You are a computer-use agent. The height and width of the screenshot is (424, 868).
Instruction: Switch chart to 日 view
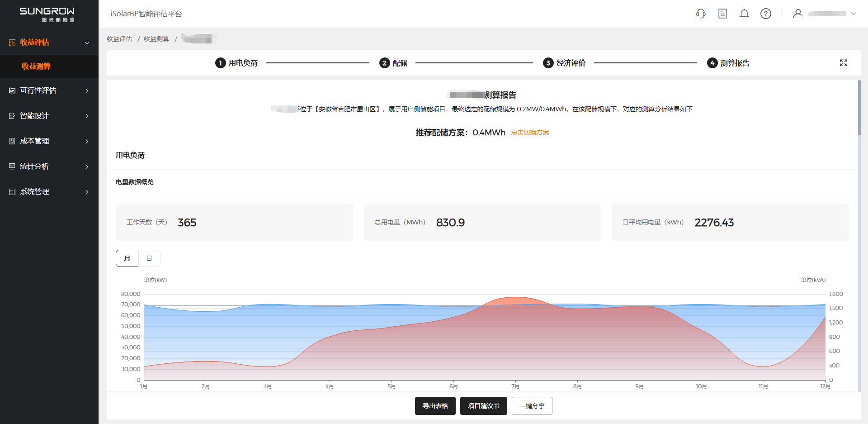click(x=149, y=258)
